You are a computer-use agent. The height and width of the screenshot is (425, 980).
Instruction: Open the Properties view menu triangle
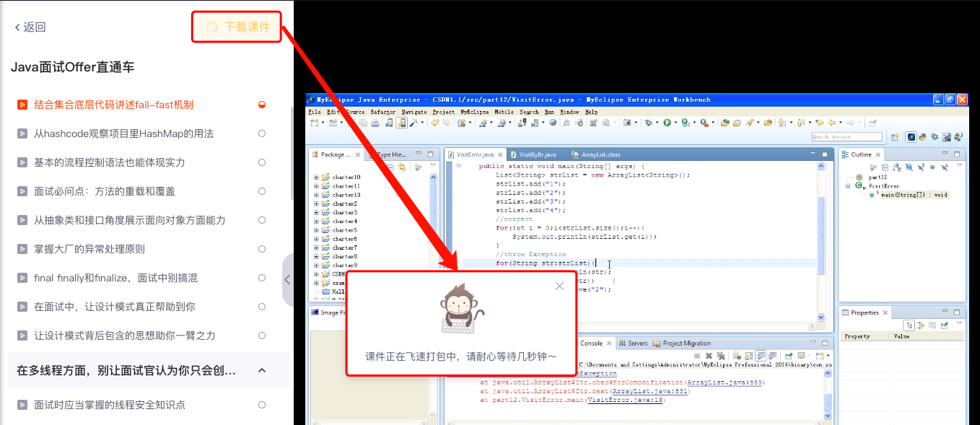pos(959,323)
